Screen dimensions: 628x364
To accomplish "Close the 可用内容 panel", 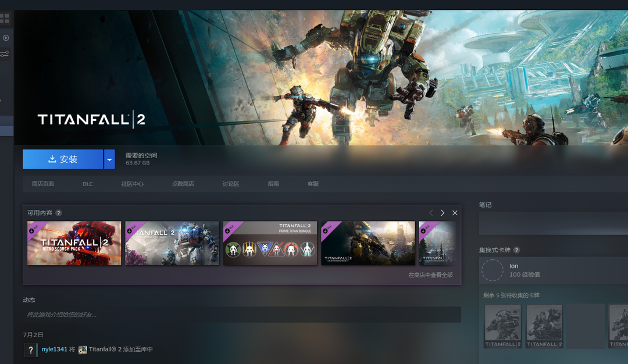I will (x=455, y=213).
